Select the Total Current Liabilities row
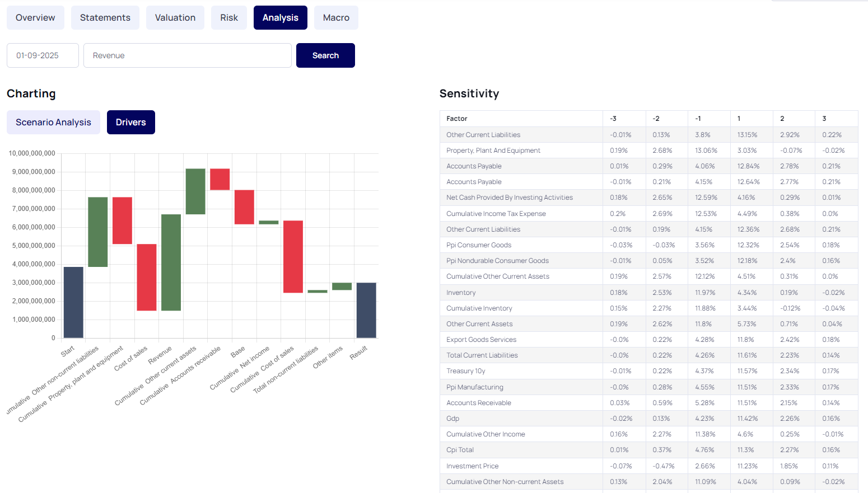This screenshot has width=868, height=493. 648,355
